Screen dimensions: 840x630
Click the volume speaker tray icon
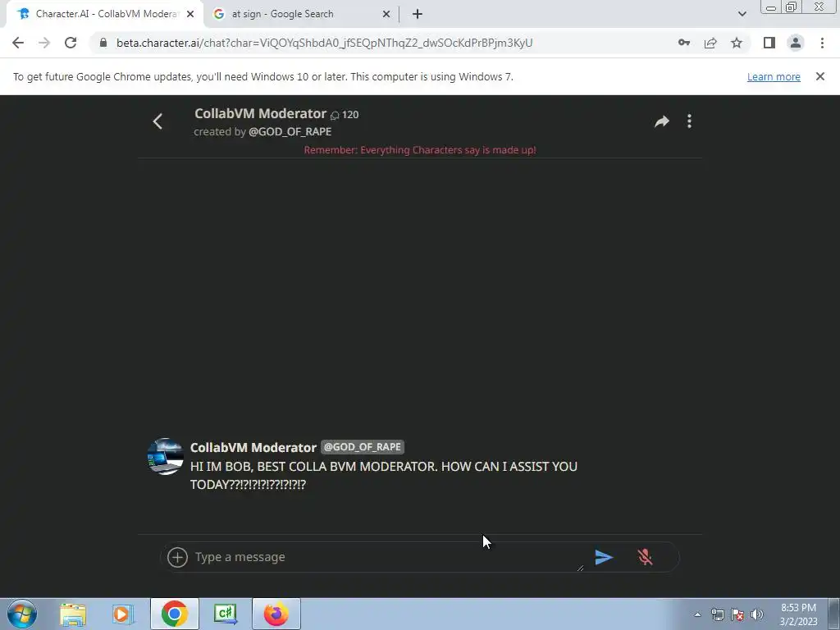[756, 614]
